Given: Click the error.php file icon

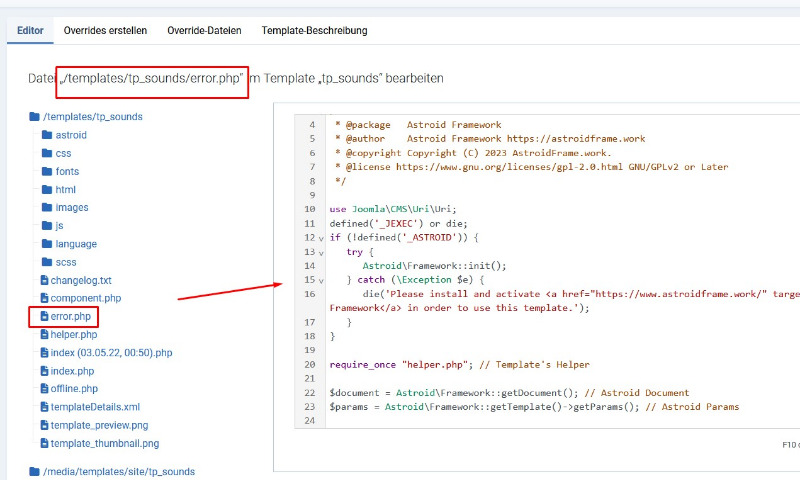Looking at the screenshot, I should coord(44,316).
